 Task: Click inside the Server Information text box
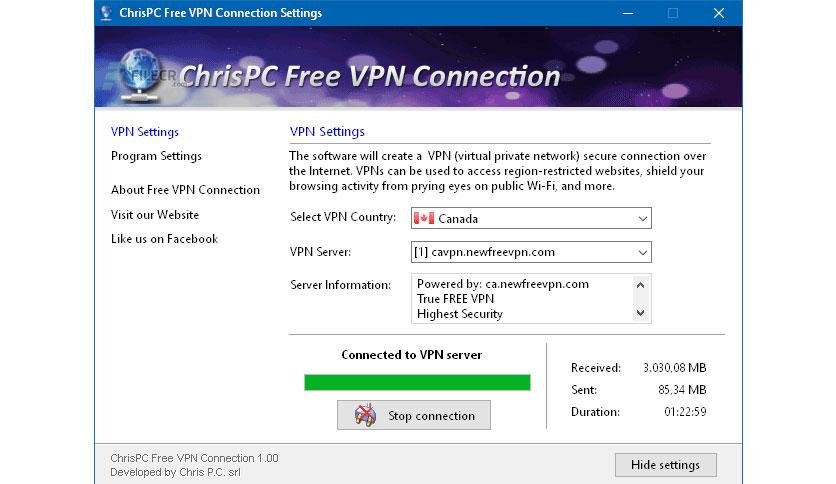(x=521, y=299)
